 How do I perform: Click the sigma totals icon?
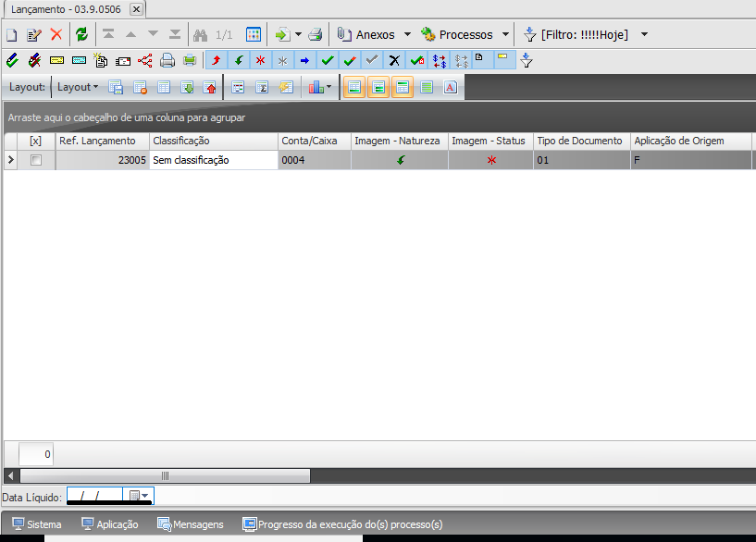pyautogui.click(x=262, y=87)
